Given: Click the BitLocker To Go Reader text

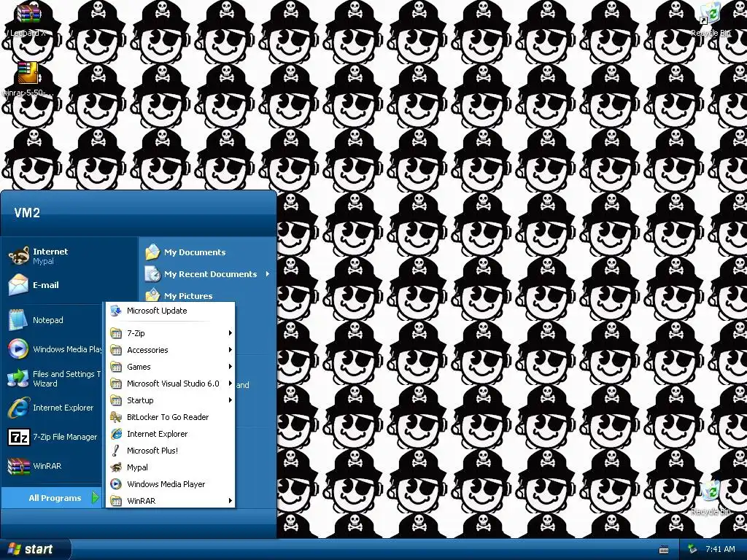Looking at the screenshot, I should (168, 417).
